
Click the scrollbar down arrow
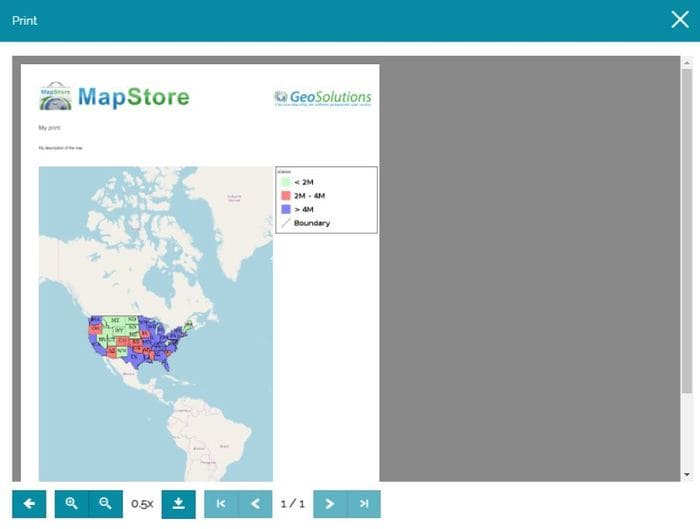(x=686, y=474)
